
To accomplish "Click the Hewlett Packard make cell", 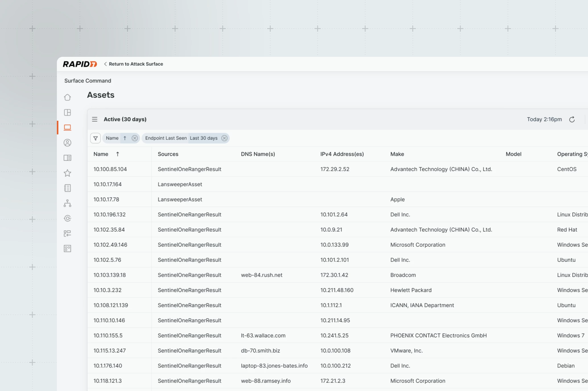I will coord(411,290).
